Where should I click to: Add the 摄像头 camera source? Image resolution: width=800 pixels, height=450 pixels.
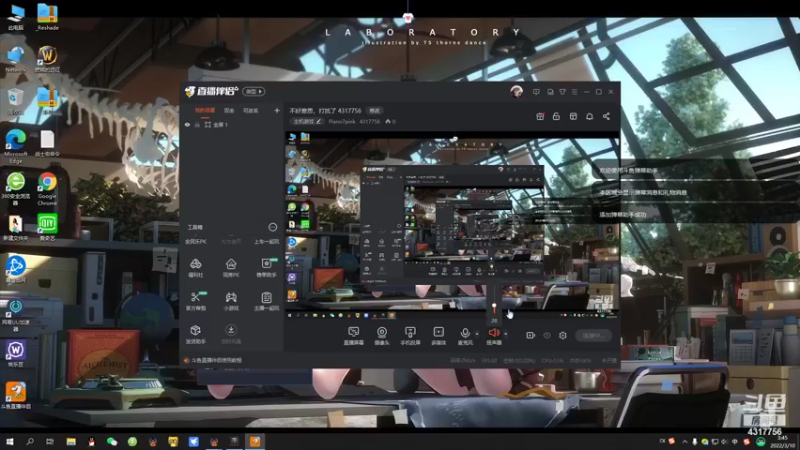click(x=382, y=336)
